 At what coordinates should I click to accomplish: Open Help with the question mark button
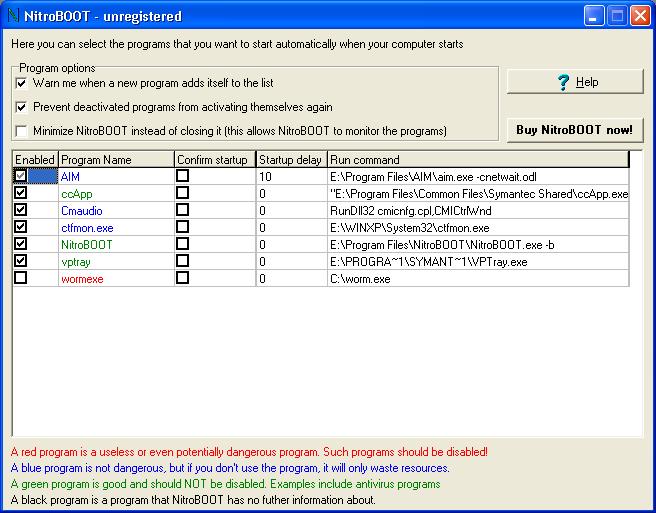575,81
